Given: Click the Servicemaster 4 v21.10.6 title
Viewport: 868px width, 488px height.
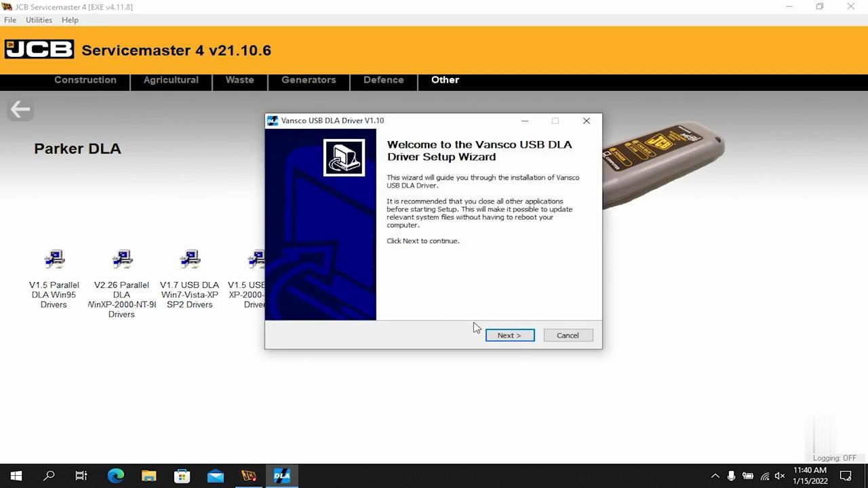Looking at the screenshot, I should coord(176,50).
